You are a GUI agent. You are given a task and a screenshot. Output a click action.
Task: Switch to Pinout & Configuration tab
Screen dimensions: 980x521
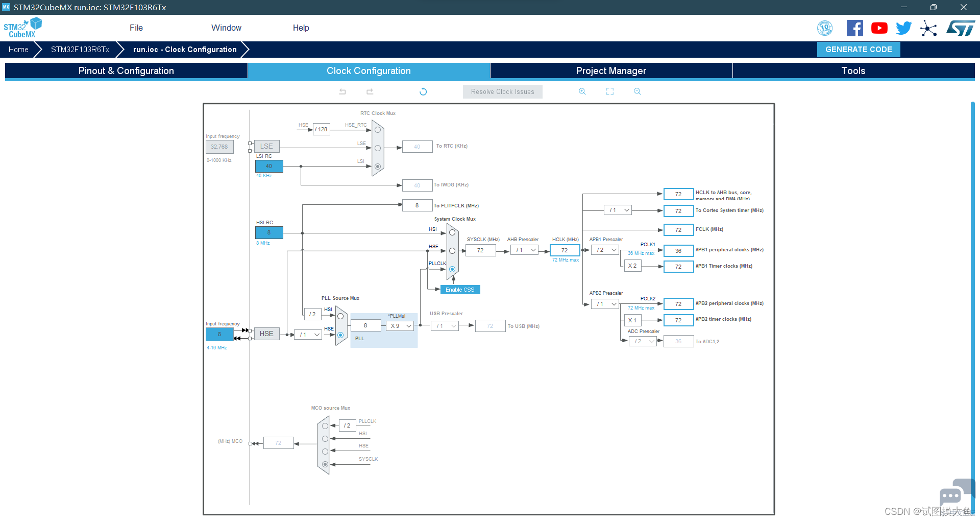[x=126, y=71]
